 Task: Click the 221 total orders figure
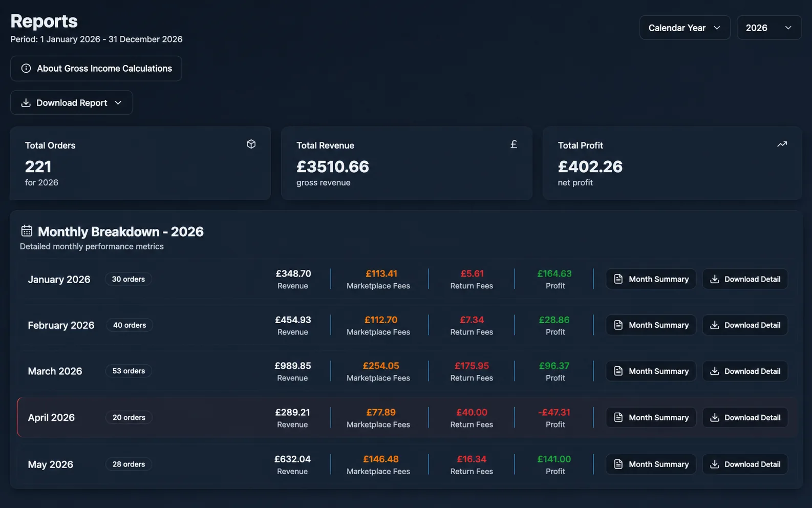[x=38, y=166]
